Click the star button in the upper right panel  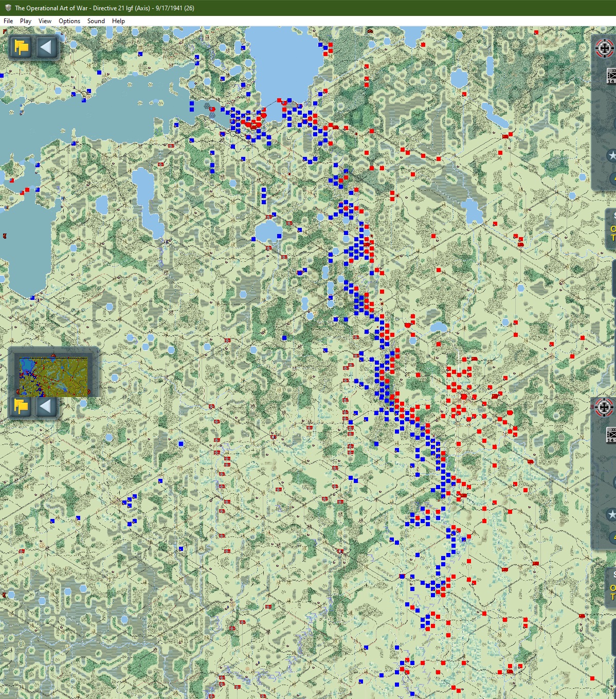coord(611,155)
